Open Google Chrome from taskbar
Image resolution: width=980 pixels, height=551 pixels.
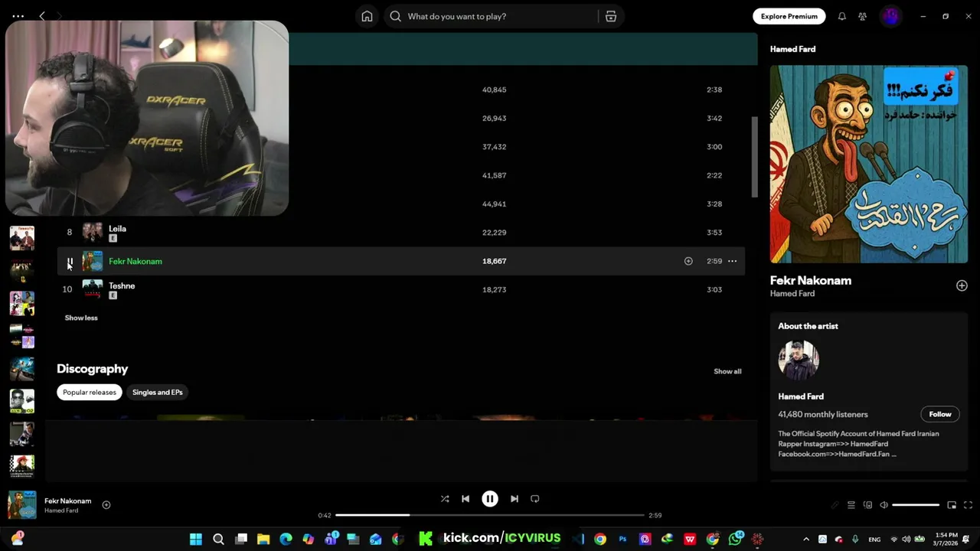(x=600, y=539)
